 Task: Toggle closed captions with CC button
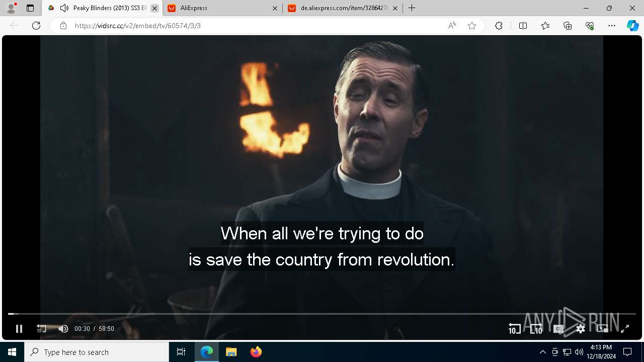click(558, 329)
